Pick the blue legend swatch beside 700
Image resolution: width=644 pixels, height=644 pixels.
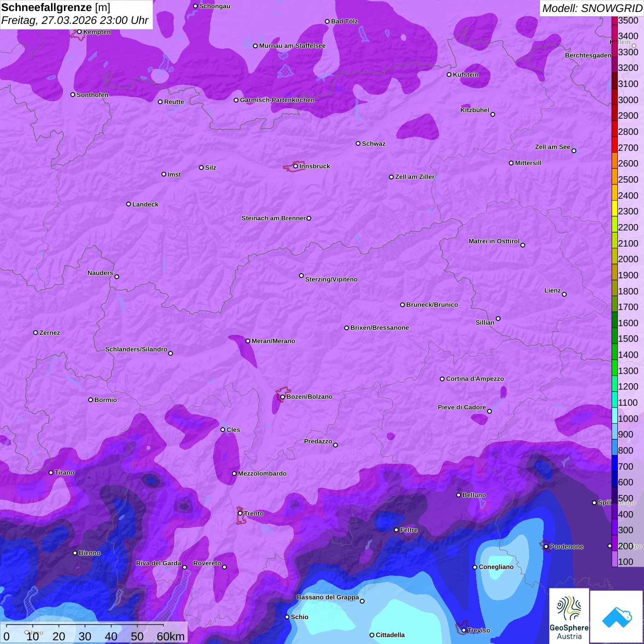click(x=615, y=463)
